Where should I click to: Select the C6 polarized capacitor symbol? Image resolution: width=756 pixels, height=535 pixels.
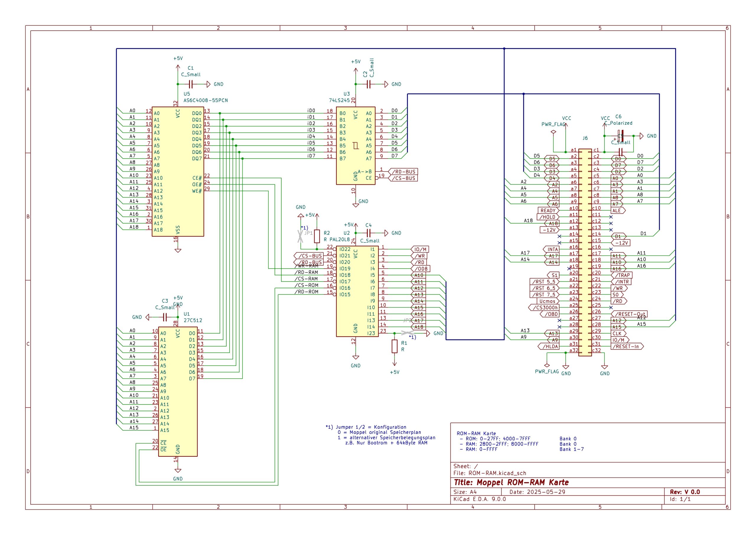pyautogui.click(x=621, y=136)
